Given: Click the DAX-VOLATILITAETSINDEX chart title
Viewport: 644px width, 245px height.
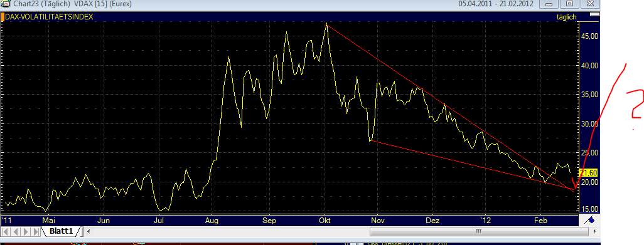Looking at the screenshot, I should pyautogui.click(x=50, y=17).
